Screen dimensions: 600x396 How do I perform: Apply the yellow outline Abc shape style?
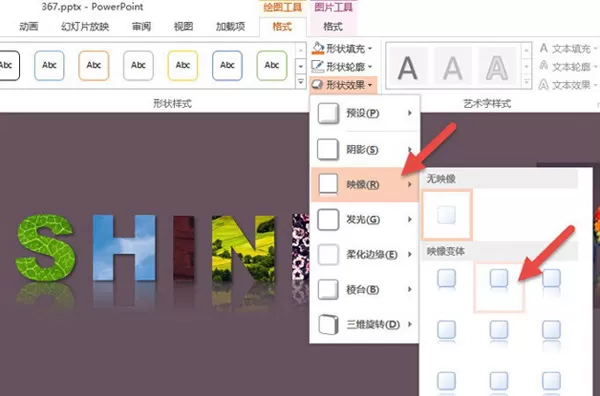(183, 65)
